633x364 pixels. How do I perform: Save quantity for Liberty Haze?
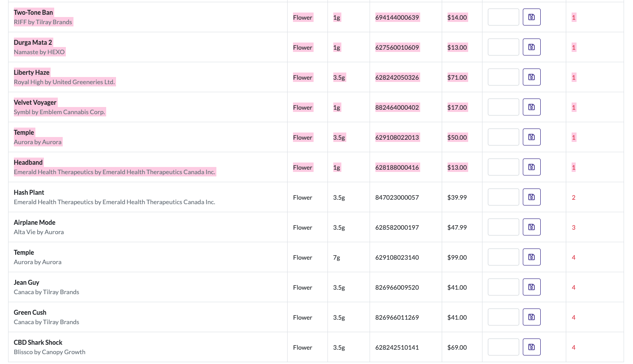(x=531, y=77)
